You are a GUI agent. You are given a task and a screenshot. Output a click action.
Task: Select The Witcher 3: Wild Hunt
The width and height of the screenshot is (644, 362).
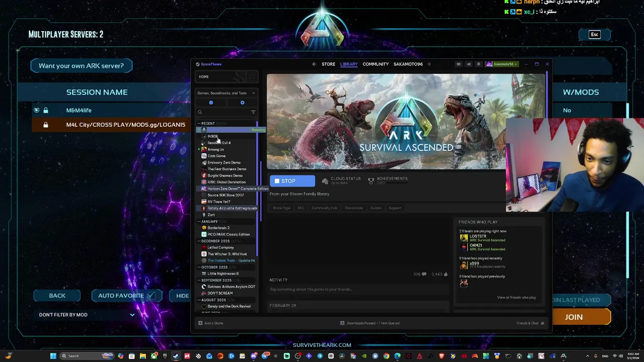226,254
